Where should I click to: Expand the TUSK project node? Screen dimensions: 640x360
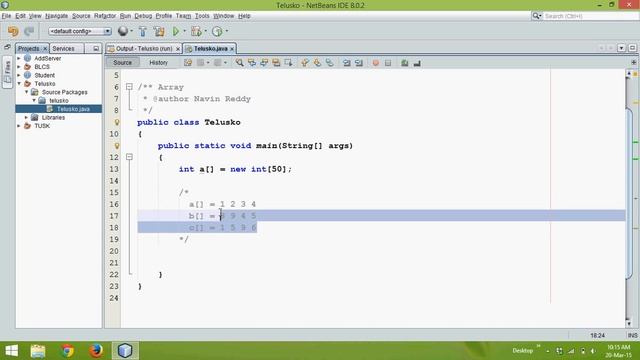pyautogui.click(x=19, y=126)
